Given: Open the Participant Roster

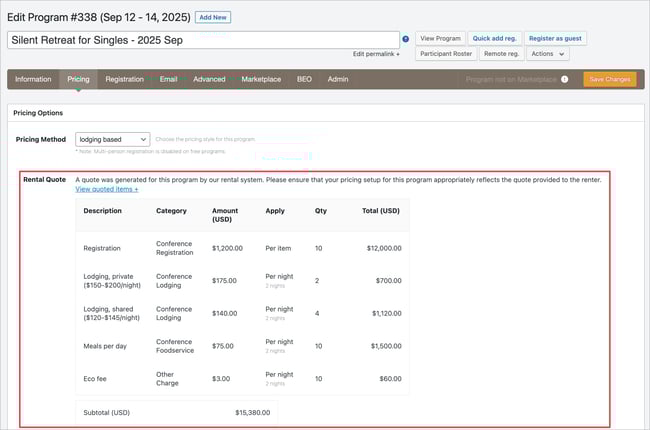Looking at the screenshot, I should 445,54.
